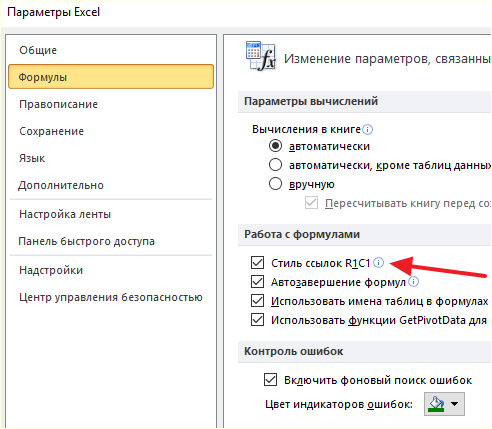
Task: Open the Дополнительно settings category
Action: point(61,185)
